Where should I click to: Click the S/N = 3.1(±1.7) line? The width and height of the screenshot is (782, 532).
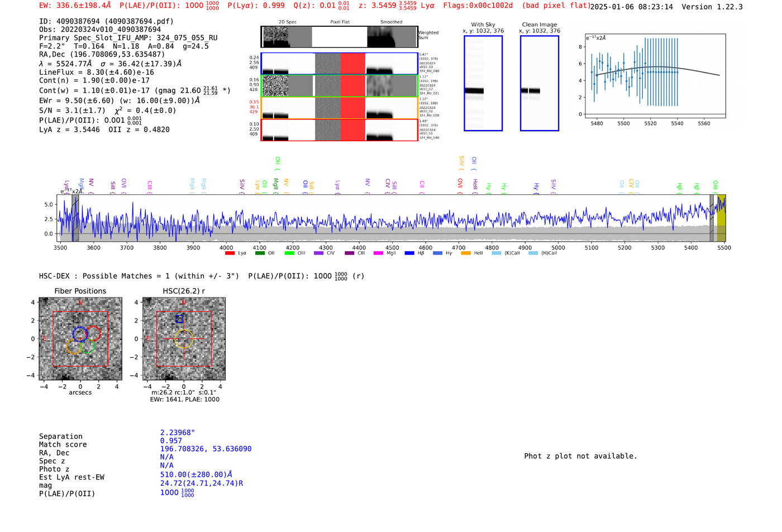click(x=107, y=110)
